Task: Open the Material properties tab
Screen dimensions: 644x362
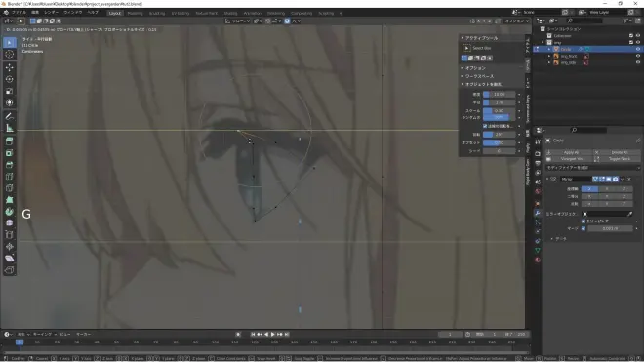Action: (538, 261)
